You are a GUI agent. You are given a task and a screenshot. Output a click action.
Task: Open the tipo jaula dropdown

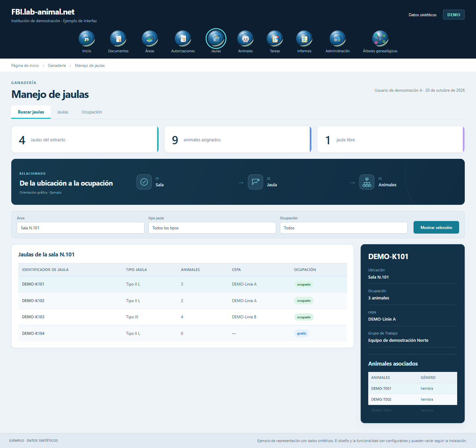[212, 228]
